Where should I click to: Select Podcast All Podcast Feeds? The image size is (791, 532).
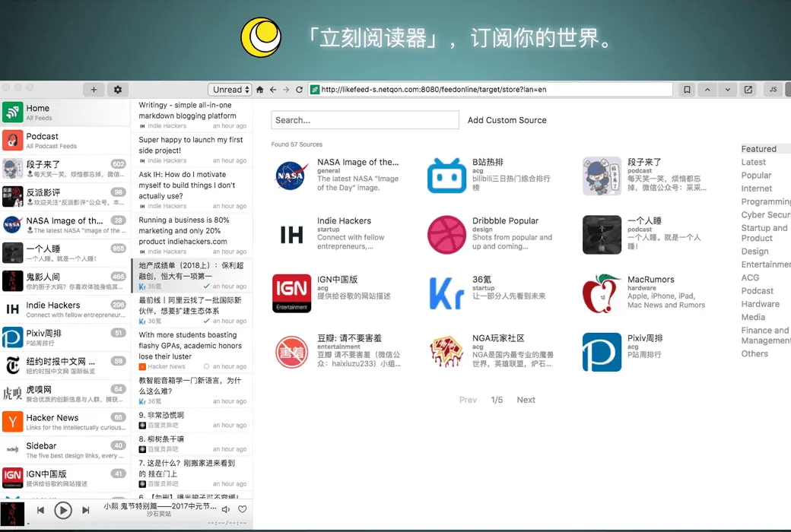[x=65, y=140]
